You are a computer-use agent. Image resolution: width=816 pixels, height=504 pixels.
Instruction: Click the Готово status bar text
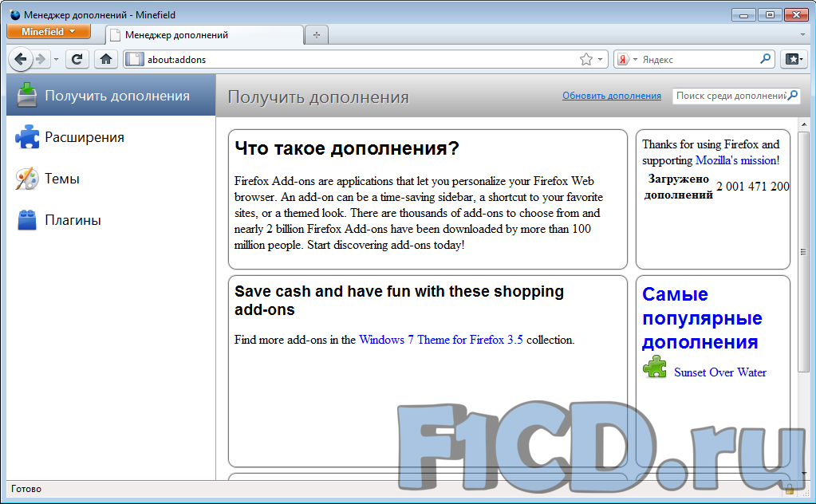[26, 489]
